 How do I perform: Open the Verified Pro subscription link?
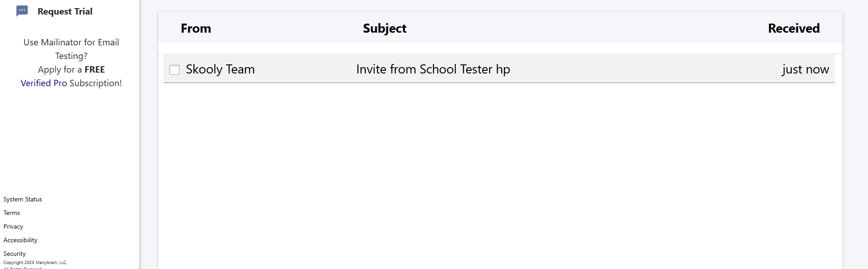[x=44, y=83]
